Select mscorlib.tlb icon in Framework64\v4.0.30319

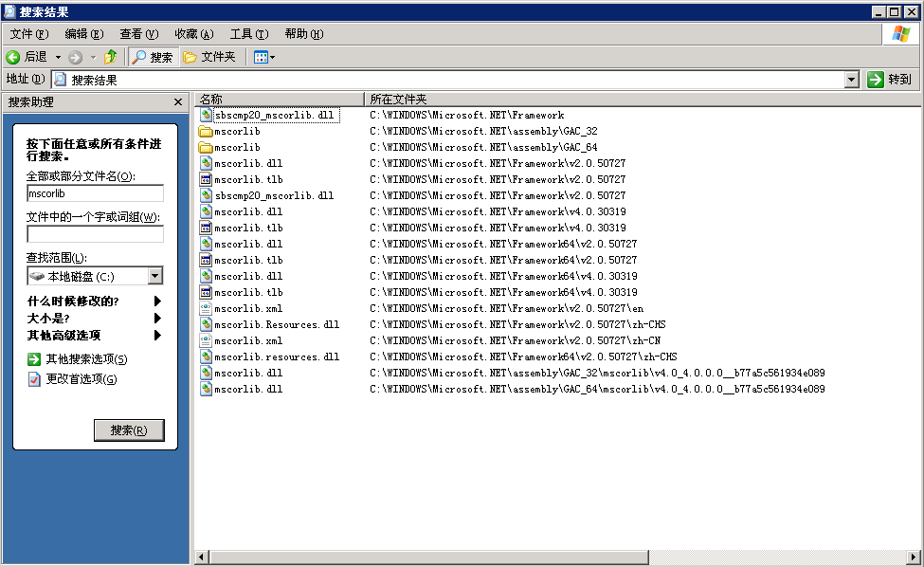click(x=206, y=292)
